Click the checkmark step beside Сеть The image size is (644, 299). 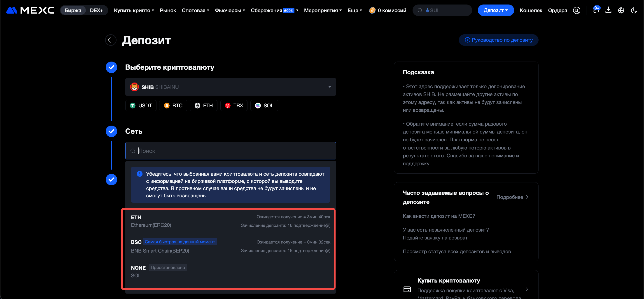(112, 131)
